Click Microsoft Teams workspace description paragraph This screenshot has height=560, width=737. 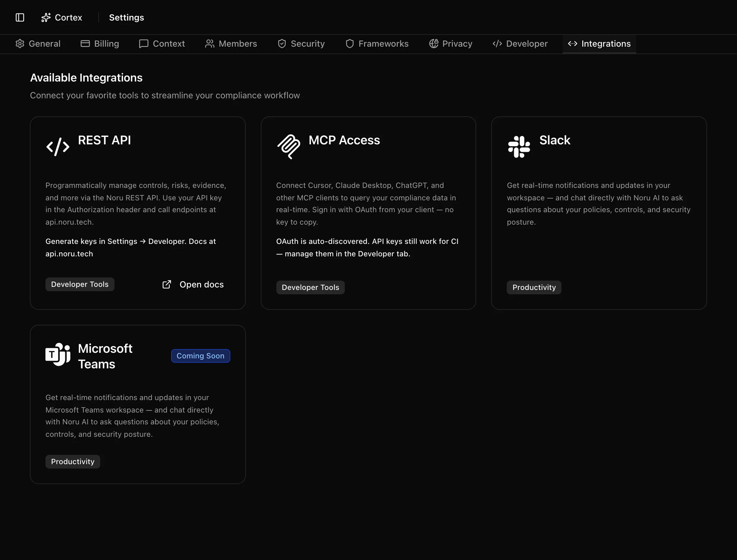(132, 416)
